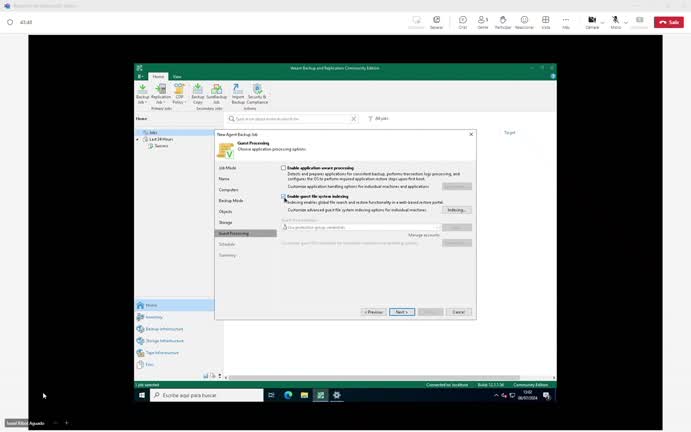Image resolution: width=691 pixels, height=432 pixels.
Task: Focus the job search field
Action: pyautogui.click(x=292, y=119)
